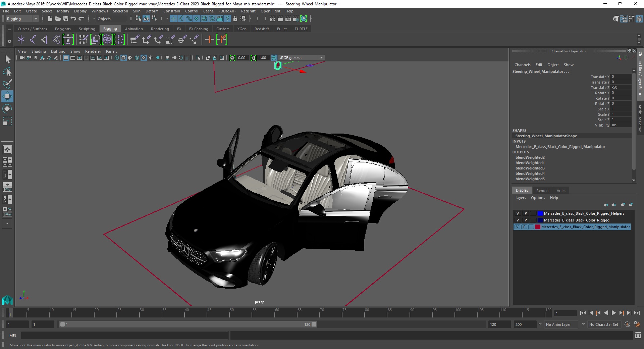Viewport: 644px width, 349px height.
Task: Click the Translate Z value field
Action: click(621, 87)
